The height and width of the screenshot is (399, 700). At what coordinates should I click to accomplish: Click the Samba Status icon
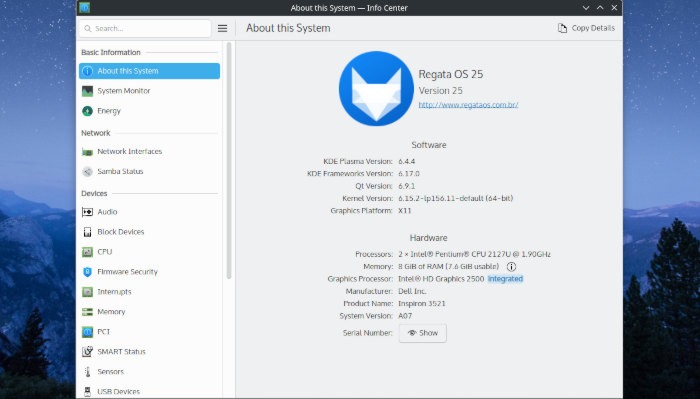click(x=88, y=171)
